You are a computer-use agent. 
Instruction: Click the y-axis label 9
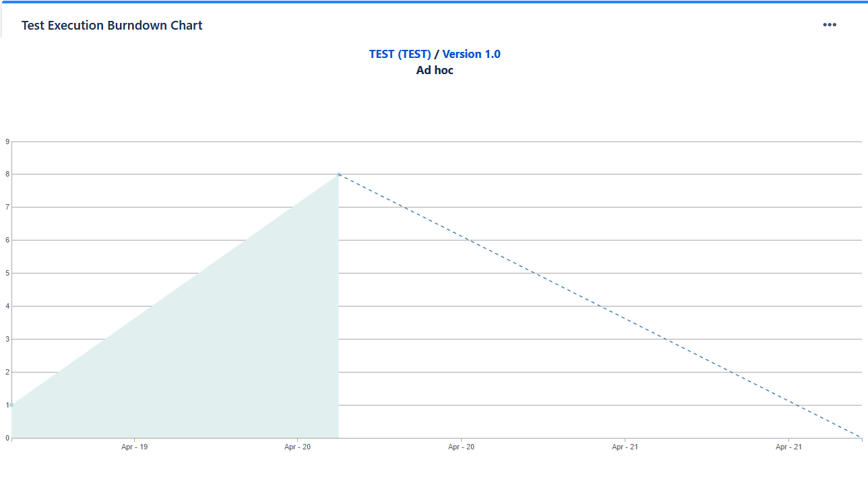[7, 141]
